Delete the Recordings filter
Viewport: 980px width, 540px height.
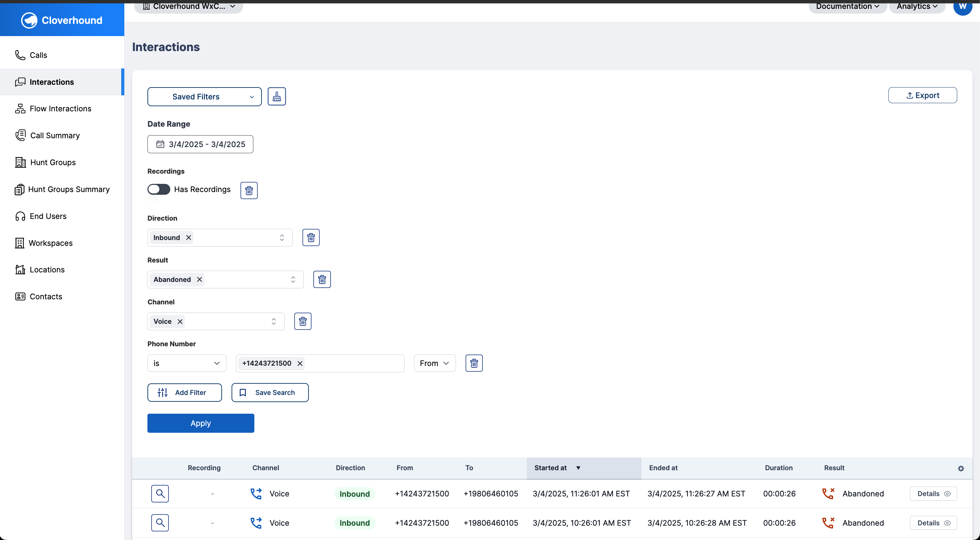pos(249,191)
